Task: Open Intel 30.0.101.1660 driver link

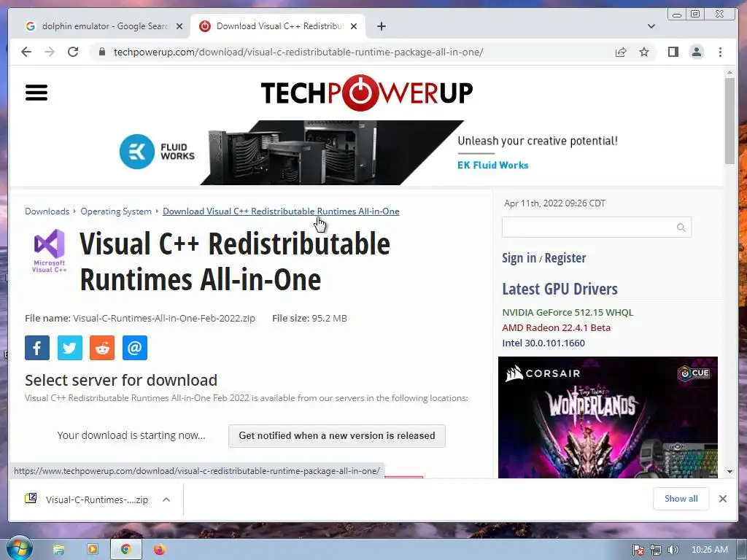Action: click(x=543, y=343)
